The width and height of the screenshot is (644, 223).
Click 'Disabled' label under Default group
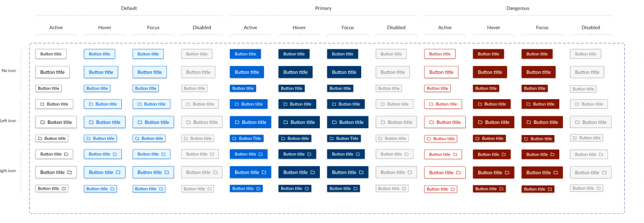[x=202, y=27]
